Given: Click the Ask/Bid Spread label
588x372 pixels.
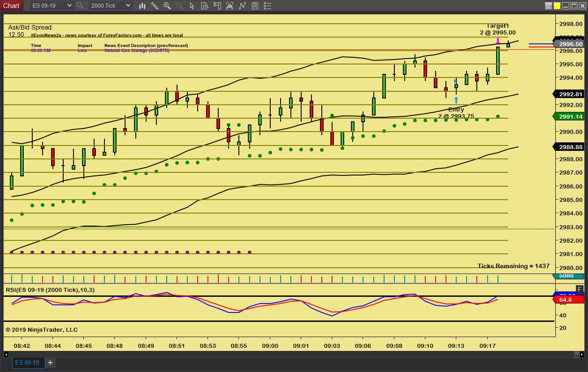Looking at the screenshot, I should [30, 27].
